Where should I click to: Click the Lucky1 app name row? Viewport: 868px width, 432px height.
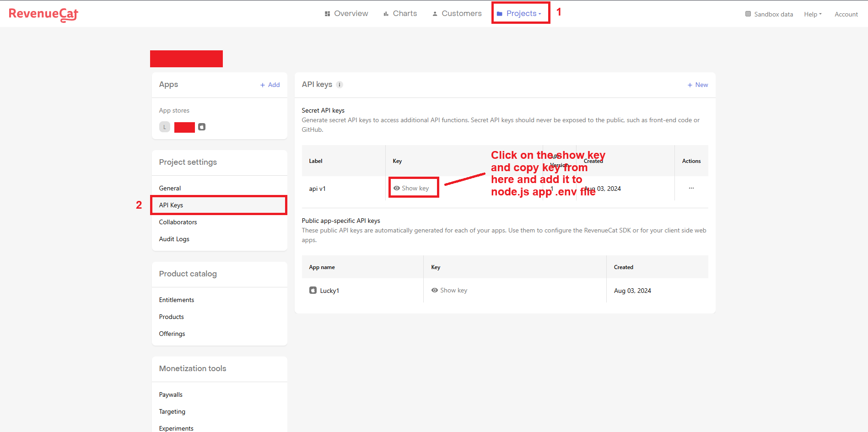coord(329,291)
